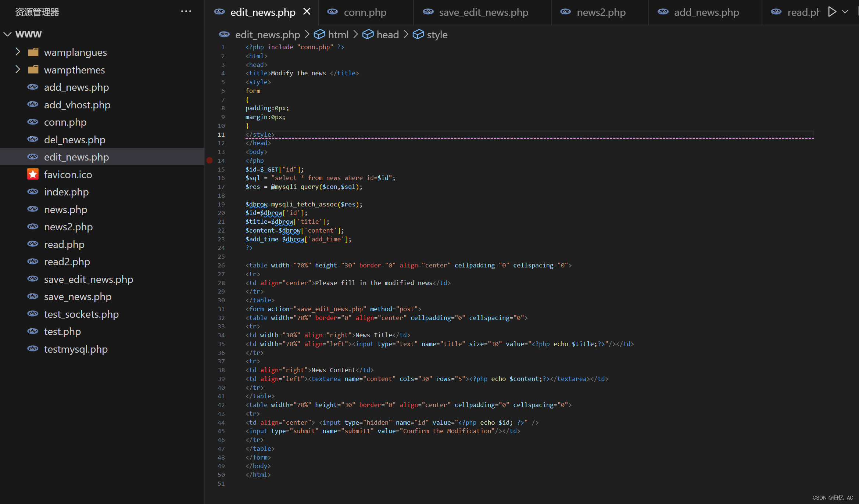Open explorer more actions ellipsis menu

[x=186, y=12]
